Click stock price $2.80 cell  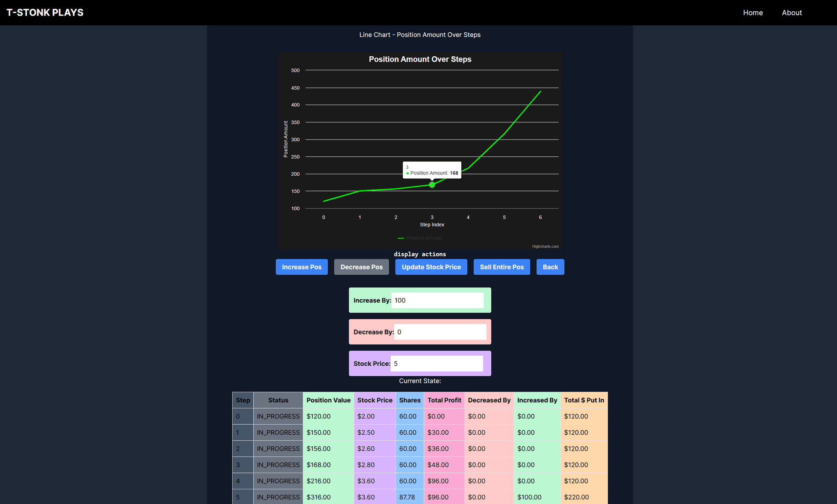(x=375, y=465)
